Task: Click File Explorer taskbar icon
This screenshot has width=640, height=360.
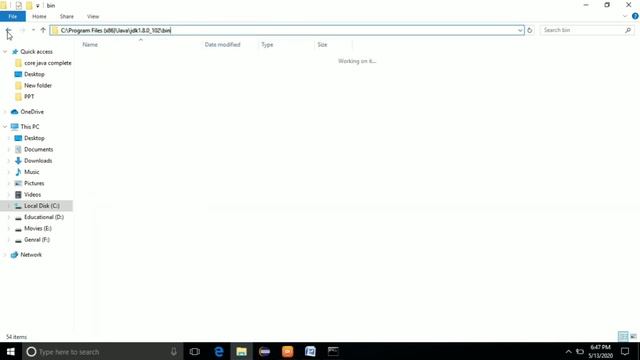Action: 242,351
